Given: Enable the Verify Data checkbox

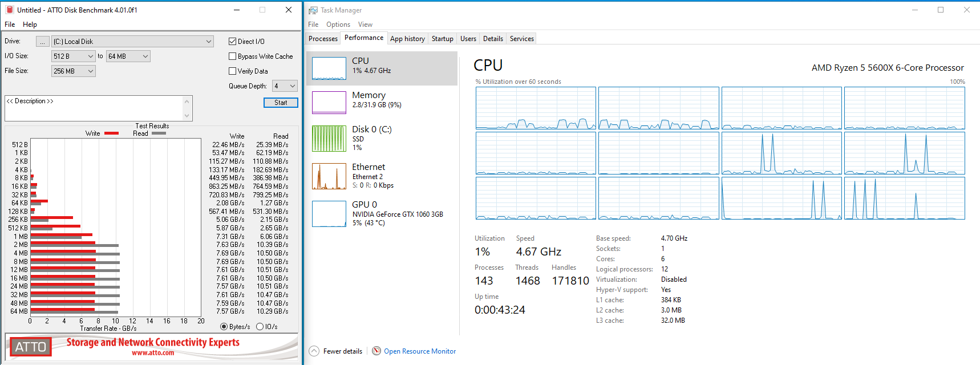Looking at the screenshot, I should click(x=233, y=71).
